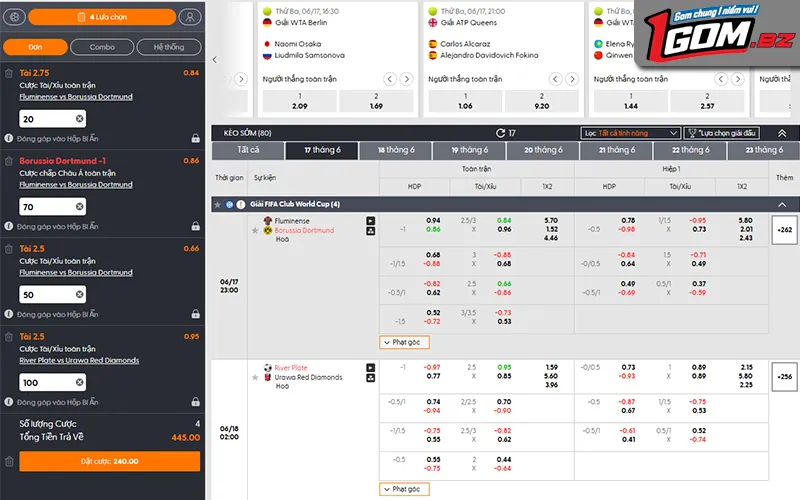Image resolution: width=800 pixels, height=500 pixels.
Task: Select the 22 tháng 6 tab
Action: [691, 150]
